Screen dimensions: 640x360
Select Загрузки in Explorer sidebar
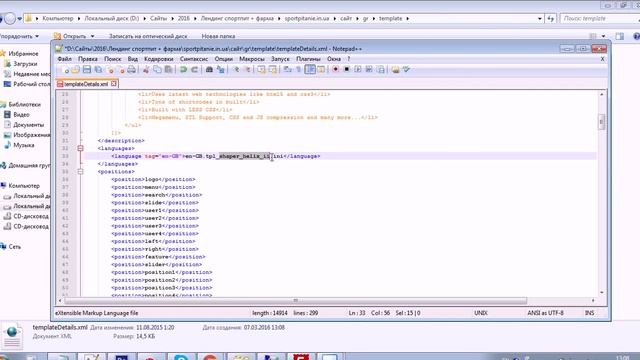click(x=25, y=64)
